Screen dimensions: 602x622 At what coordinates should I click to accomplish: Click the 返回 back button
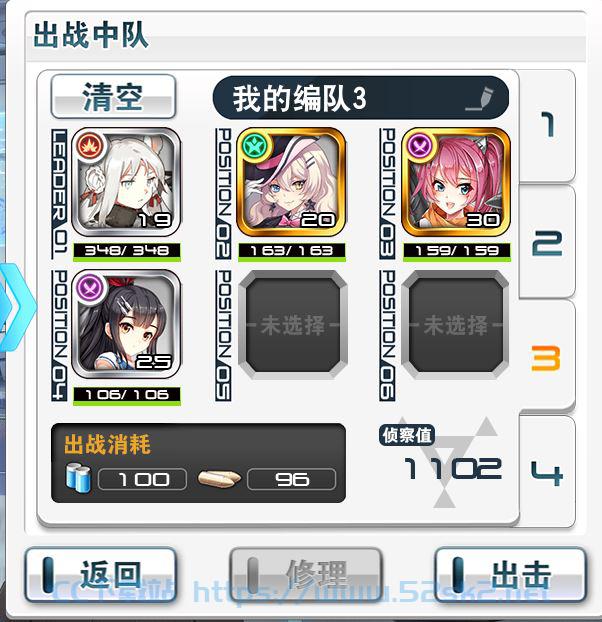point(100,574)
